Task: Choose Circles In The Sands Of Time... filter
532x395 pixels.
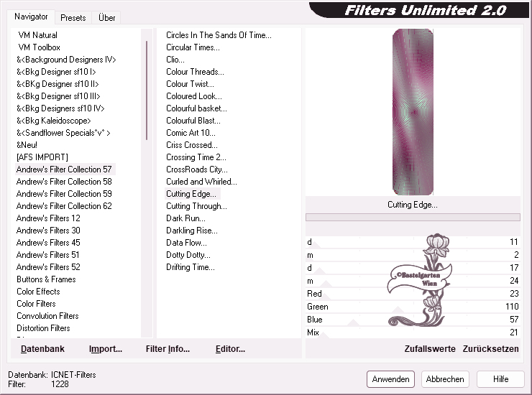Action: [x=219, y=35]
